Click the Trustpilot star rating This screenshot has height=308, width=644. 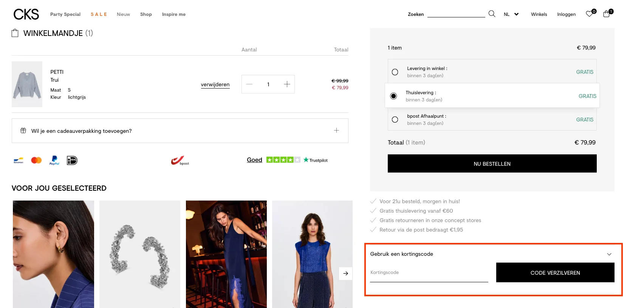[283, 160]
